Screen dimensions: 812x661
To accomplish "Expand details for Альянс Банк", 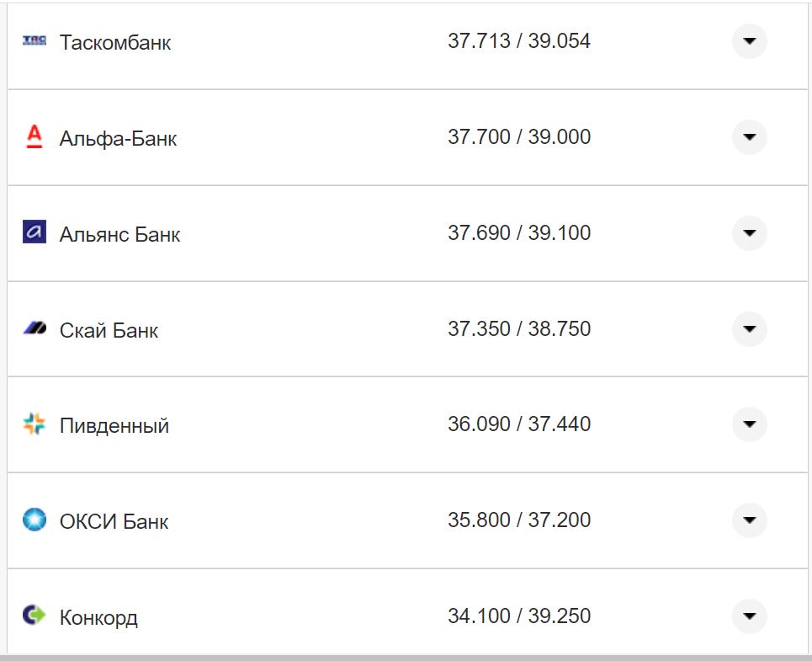I will 749,233.
